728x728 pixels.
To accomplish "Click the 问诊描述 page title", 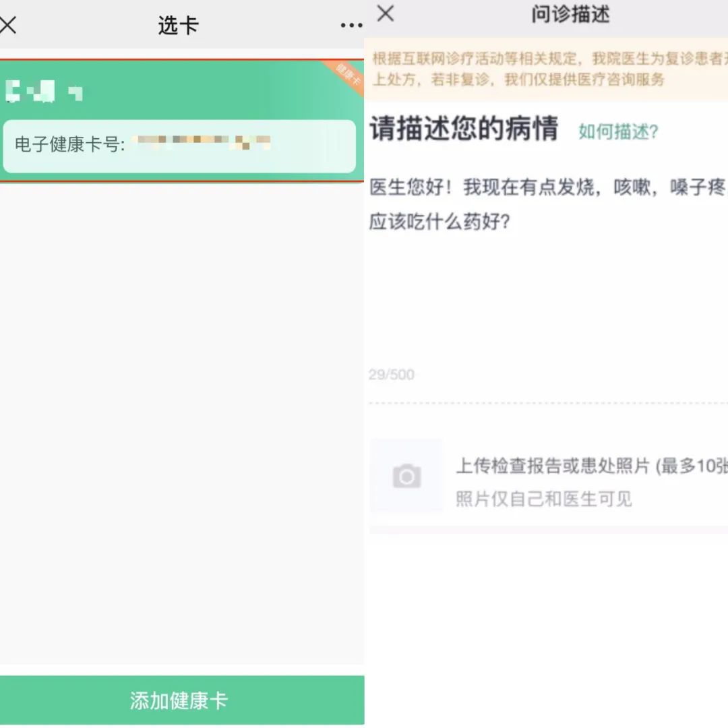I will (x=570, y=14).
